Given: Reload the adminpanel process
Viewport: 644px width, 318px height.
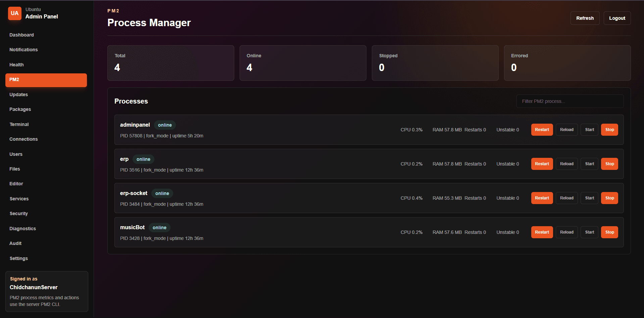Looking at the screenshot, I should (567, 130).
